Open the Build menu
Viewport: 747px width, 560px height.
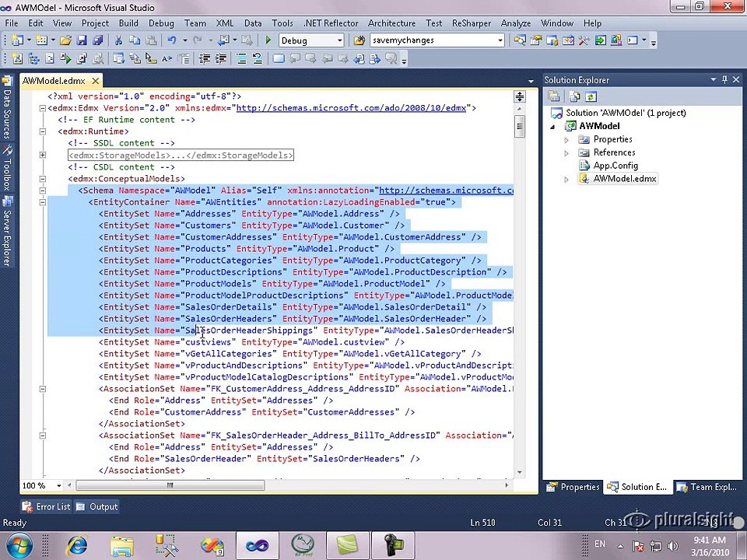(x=128, y=23)
